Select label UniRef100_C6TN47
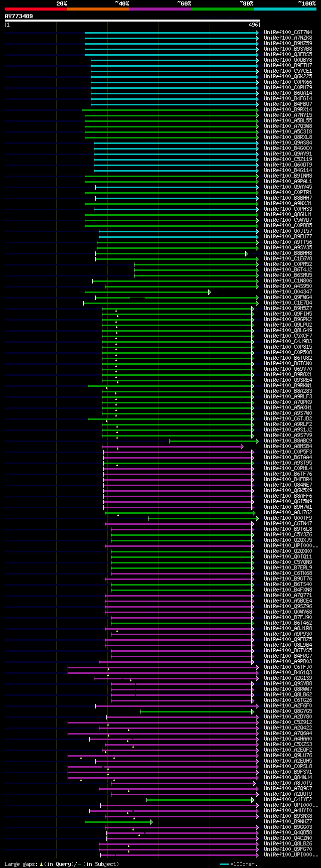 288,524
